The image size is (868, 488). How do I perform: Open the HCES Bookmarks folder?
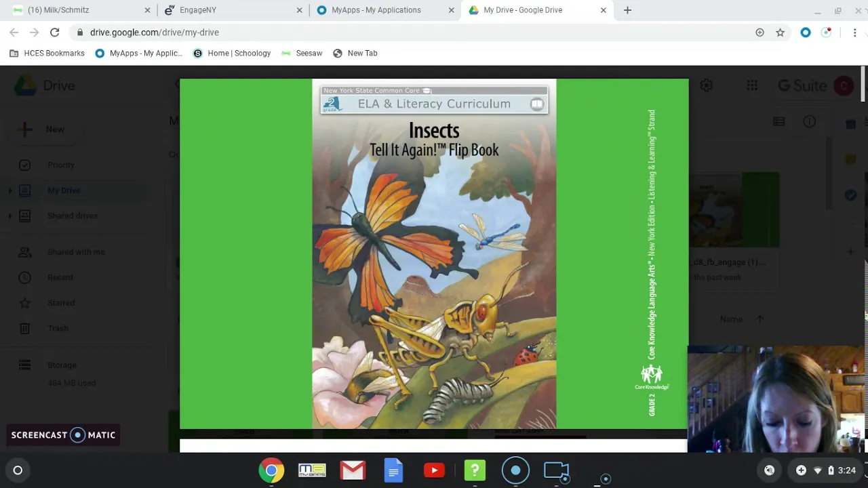(47, 53)
